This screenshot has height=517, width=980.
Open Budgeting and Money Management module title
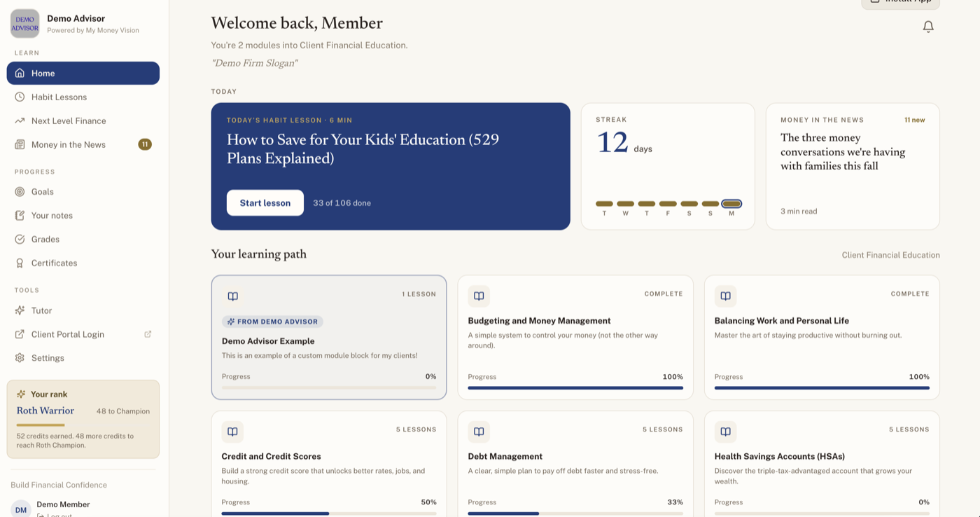[539, 321]
